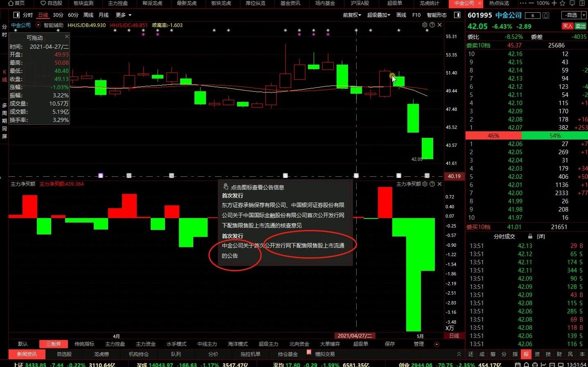This screenshot has width=588, height=367.
Task: Open main chart settings gear
Action: 425,25
